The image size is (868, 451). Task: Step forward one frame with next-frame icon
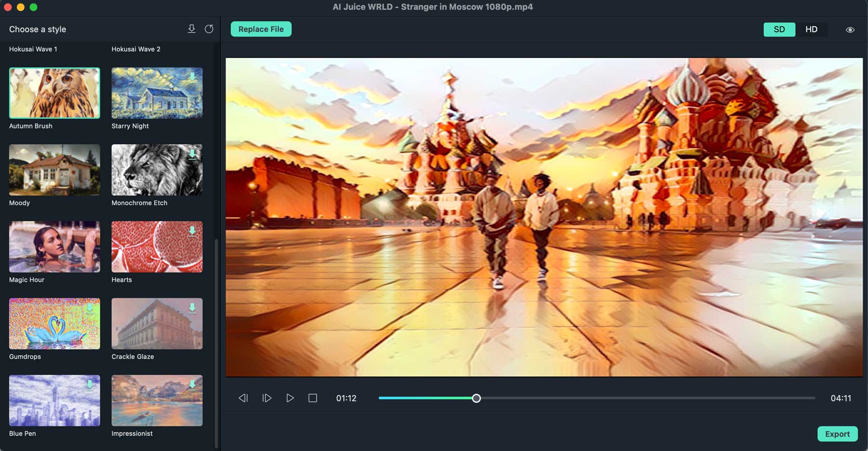coord(267,398)
